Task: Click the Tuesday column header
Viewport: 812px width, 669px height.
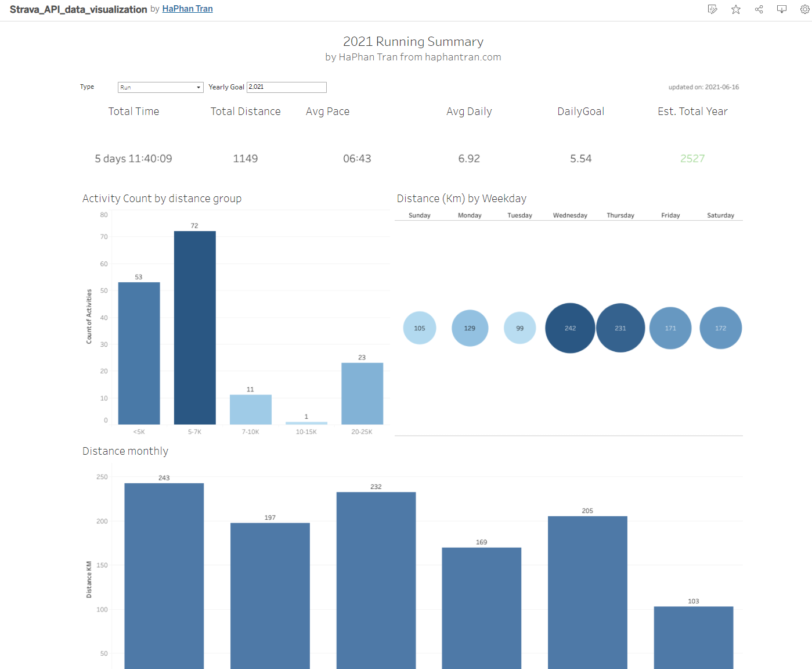Action: coord(520,215)
